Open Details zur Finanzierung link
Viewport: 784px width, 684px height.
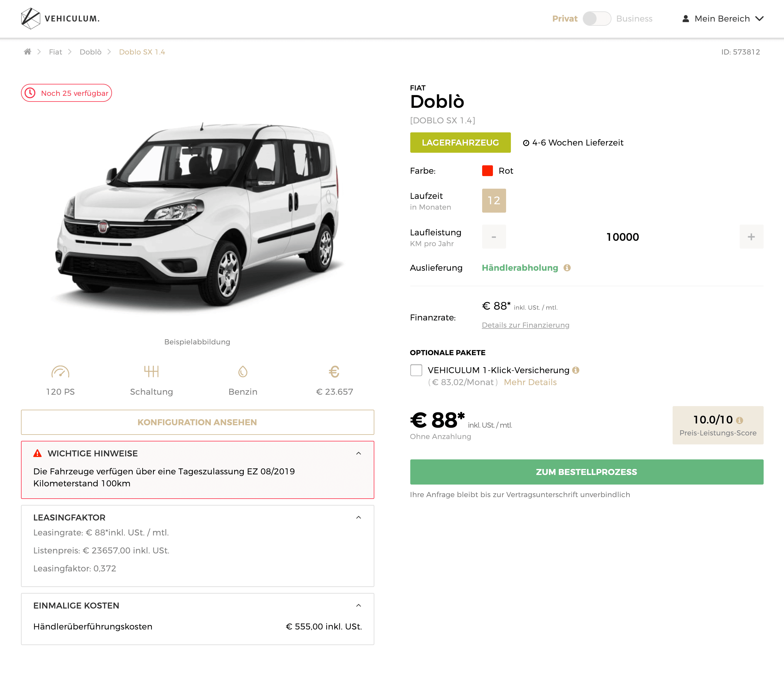click(526, 325)
